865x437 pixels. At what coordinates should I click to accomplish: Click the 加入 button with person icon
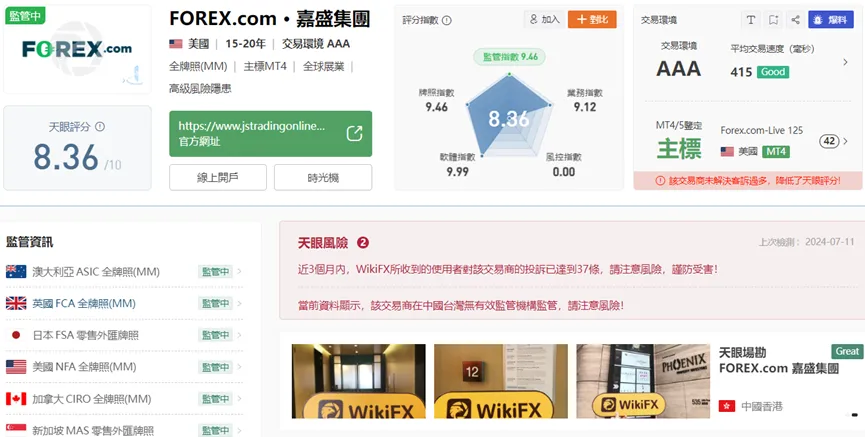point(543,19)
